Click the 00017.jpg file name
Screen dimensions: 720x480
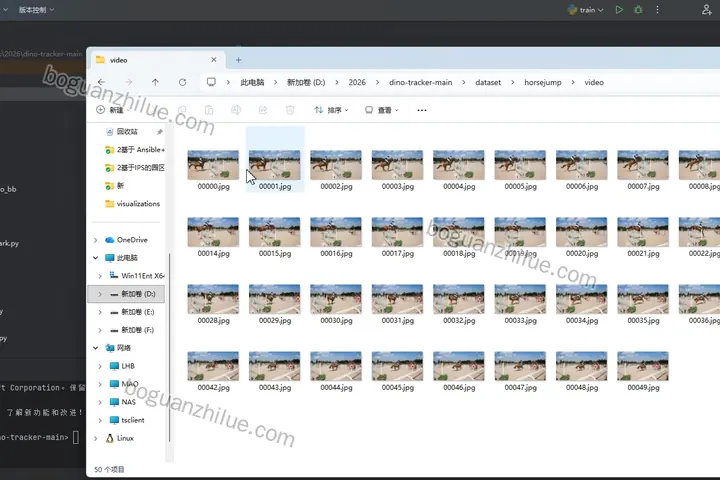[398, 254]
